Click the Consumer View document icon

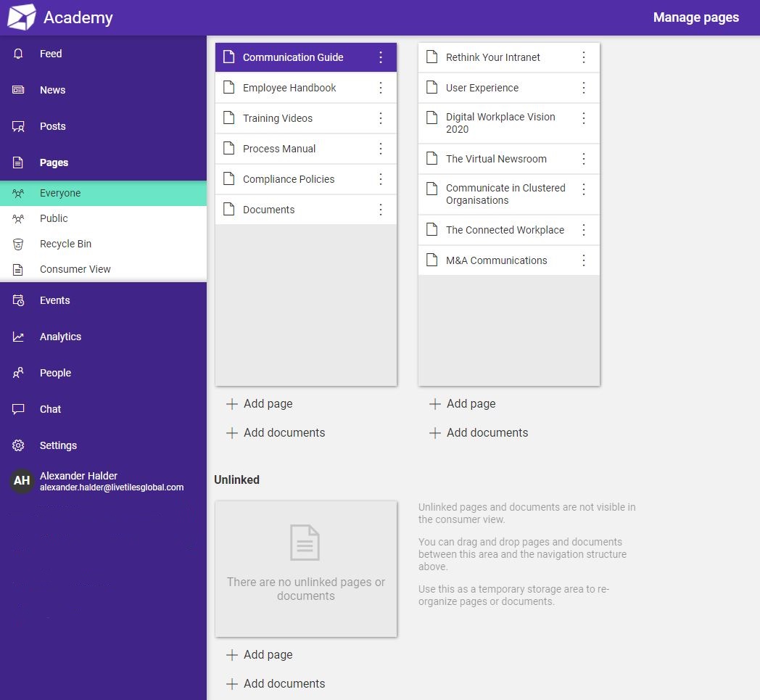18,270
